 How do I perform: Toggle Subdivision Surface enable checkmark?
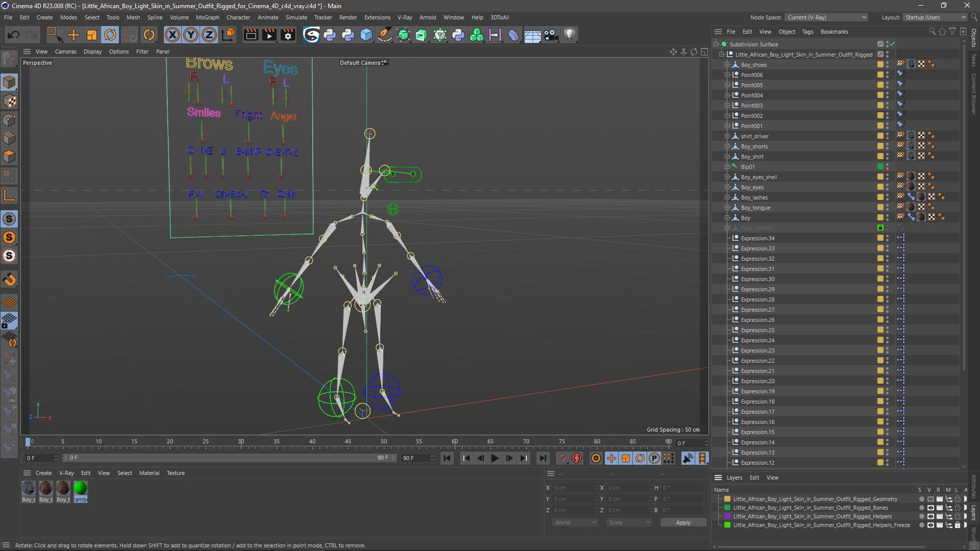(x=892, y=44)
